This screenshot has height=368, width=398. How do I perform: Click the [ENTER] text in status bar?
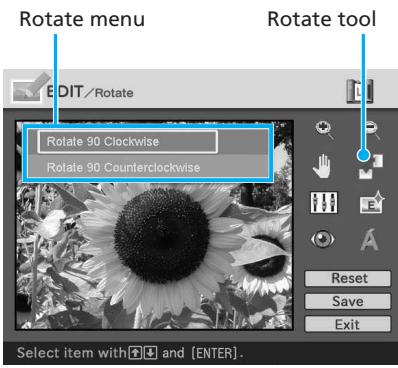[214, 353]
